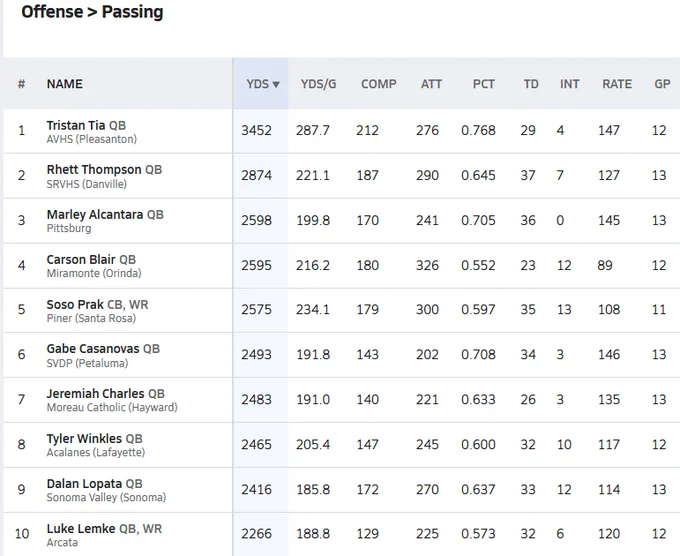680x556 pixels.
Task: Click the attempts value 326
Action: click(x=427, y=265)
